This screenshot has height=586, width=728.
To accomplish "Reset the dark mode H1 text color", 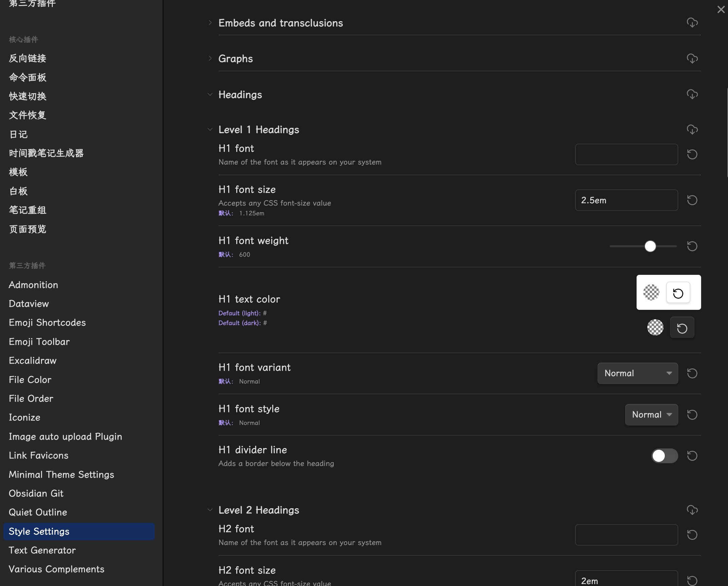I will click(682, 328).
